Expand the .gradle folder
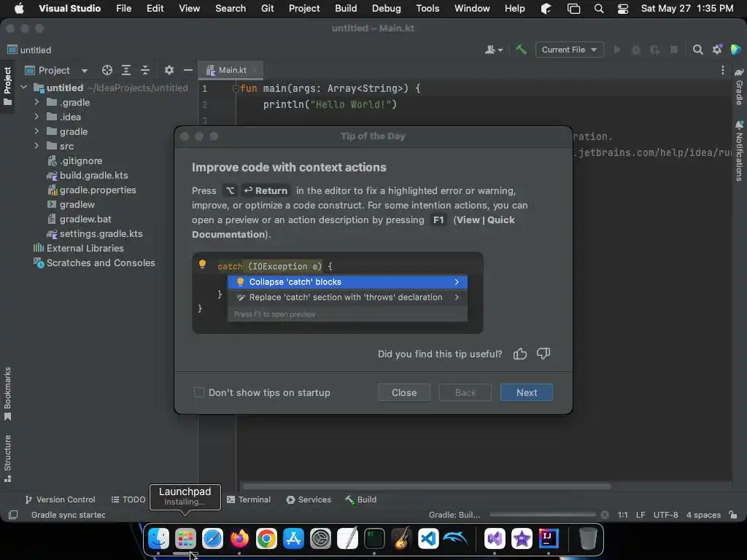 pos(36,102)
